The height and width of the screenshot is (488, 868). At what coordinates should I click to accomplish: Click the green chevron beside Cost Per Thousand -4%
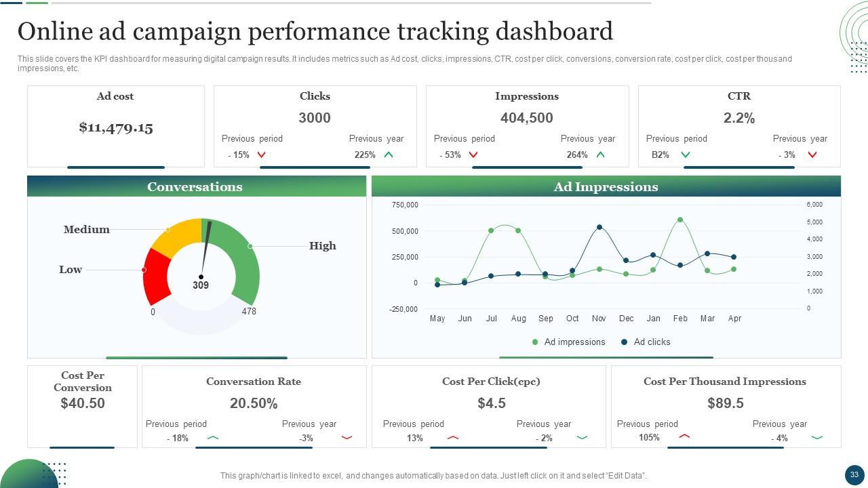tap(817, 438)
